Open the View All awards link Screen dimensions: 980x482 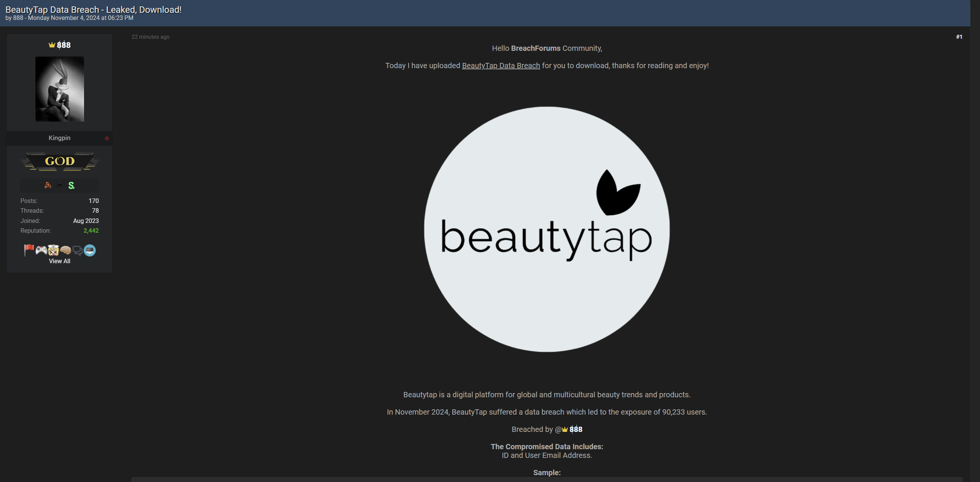click(59, 261)
